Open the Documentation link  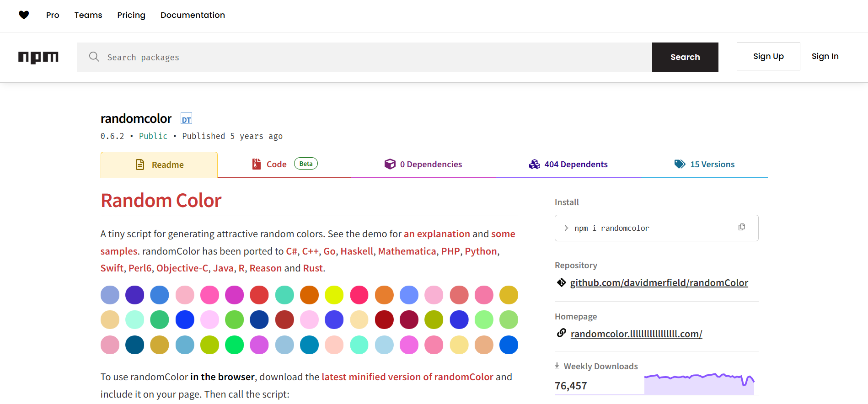pos(193,15)
